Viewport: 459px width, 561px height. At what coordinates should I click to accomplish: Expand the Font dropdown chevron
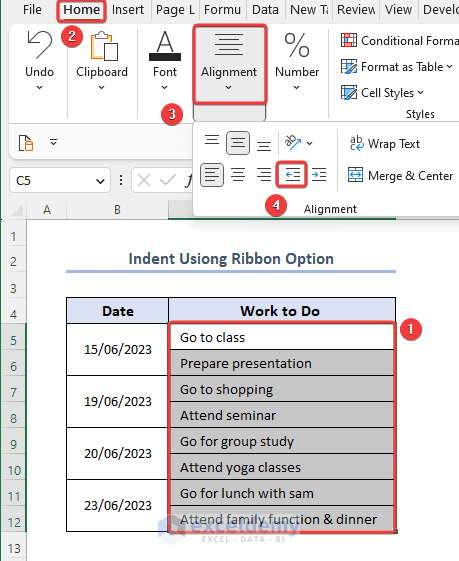pos(165,87)
